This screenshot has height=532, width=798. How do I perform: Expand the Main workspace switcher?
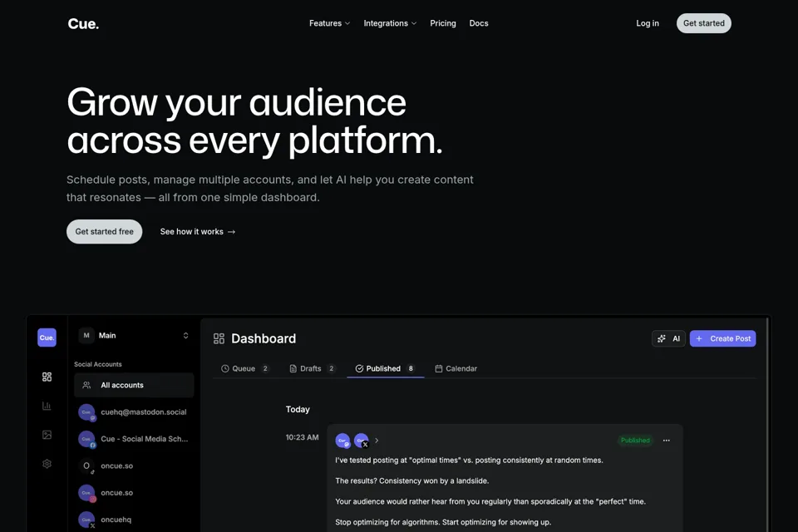coord(134,336)
